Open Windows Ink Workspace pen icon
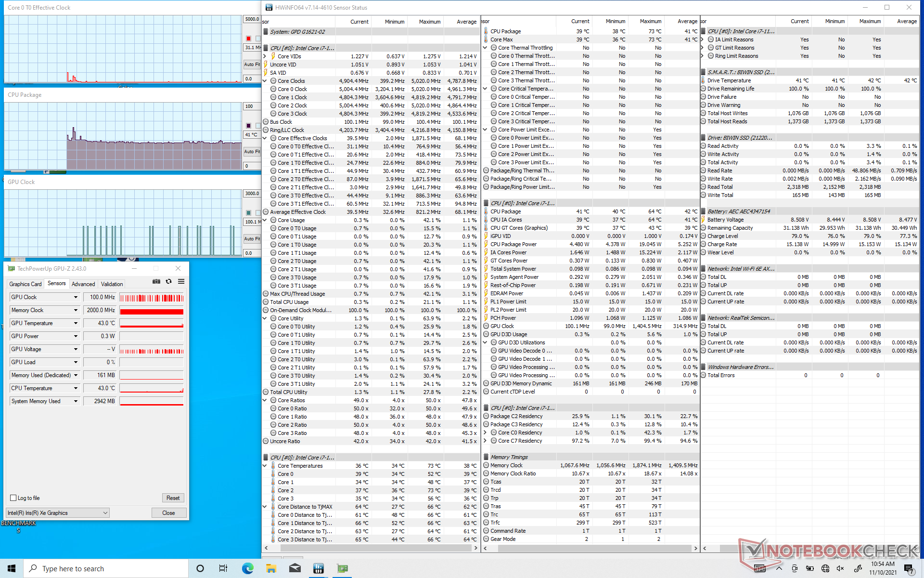This screenshot has width=924, height=578. point(857,568)
